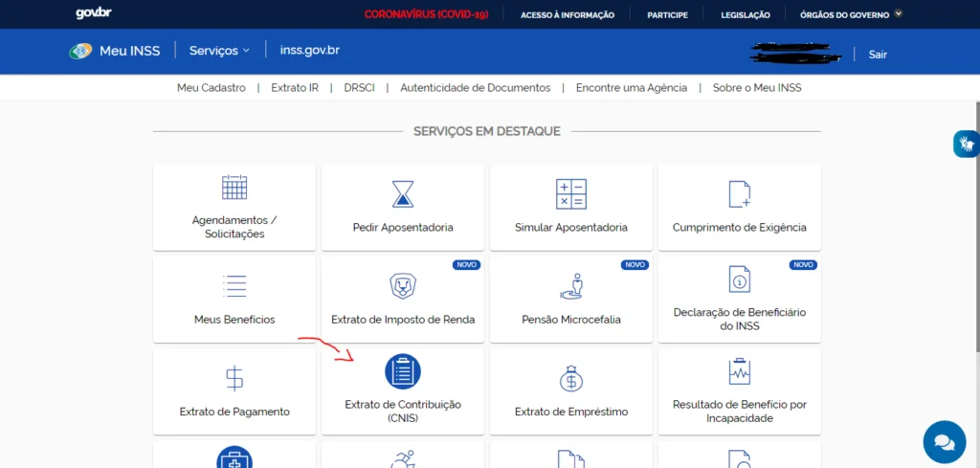The image size is (980, 468).
Task: Click the inss.gov.br link
Action: click(310, 50)
